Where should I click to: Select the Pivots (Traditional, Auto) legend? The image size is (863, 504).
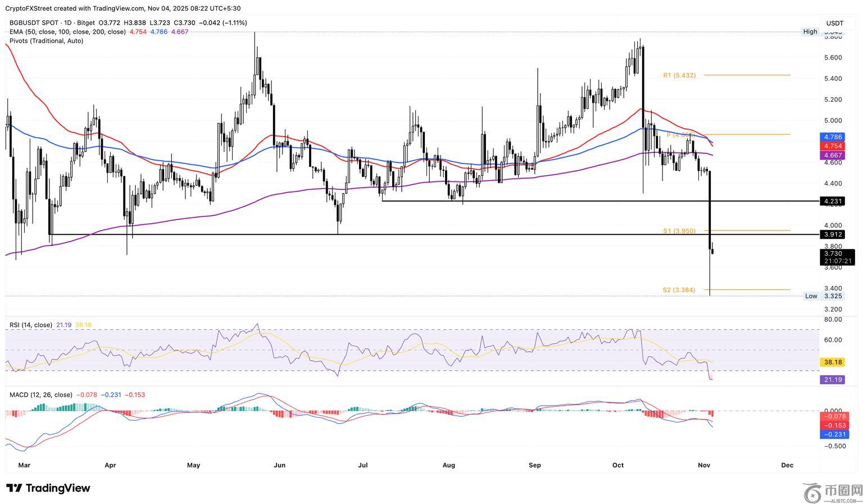pyautogui.click(x=46, y=41)
